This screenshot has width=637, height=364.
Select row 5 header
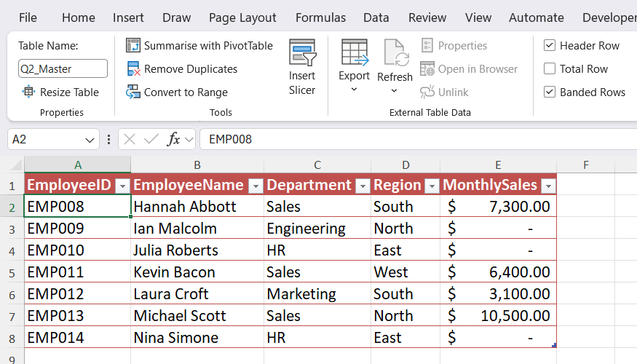pyautogui.click(x=12, y=272)
